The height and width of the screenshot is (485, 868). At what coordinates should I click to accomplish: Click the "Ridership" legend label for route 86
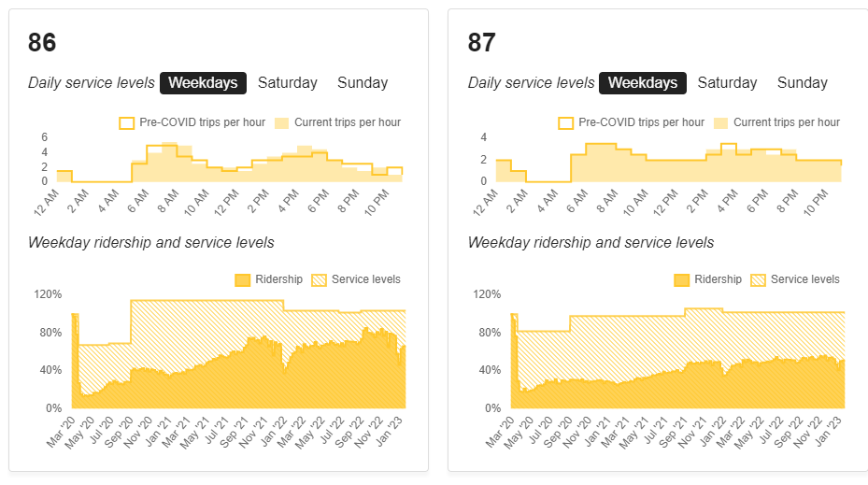[x=278, y=279]
